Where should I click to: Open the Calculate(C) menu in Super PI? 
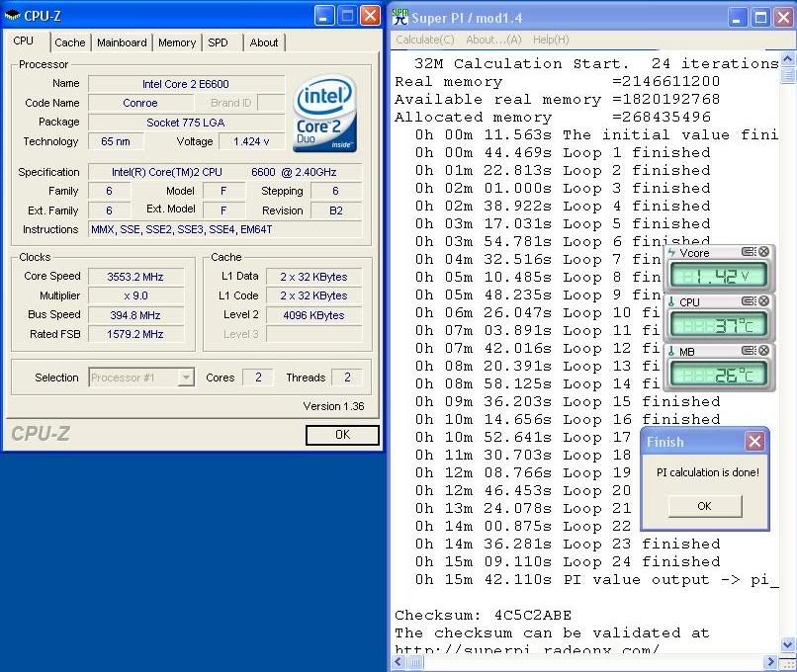tap(425, 40)
